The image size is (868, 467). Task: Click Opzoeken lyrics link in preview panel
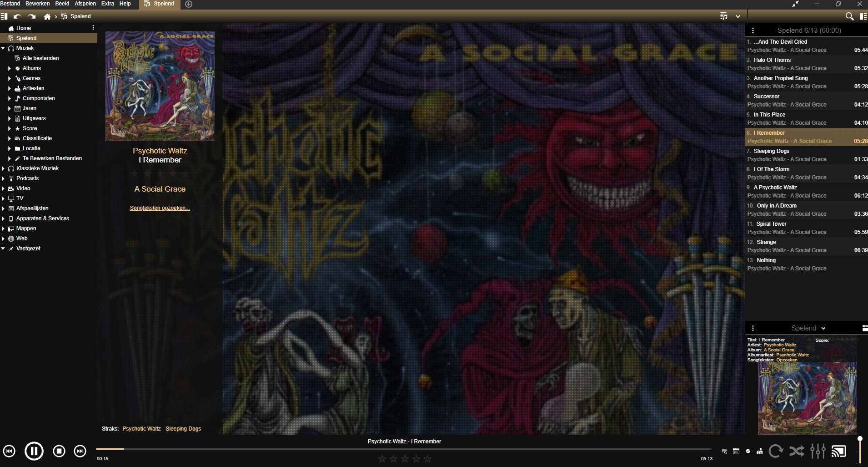click(x=787, y=360)
